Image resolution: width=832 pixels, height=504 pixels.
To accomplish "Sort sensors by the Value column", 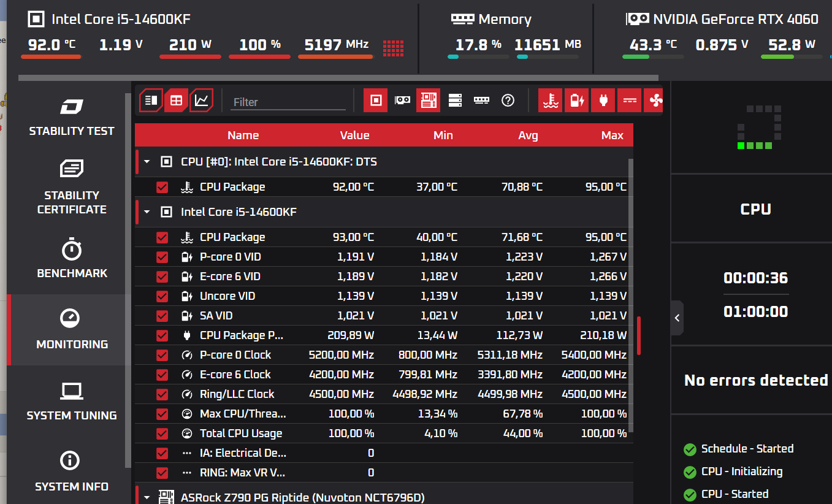I will click(354, 136).
